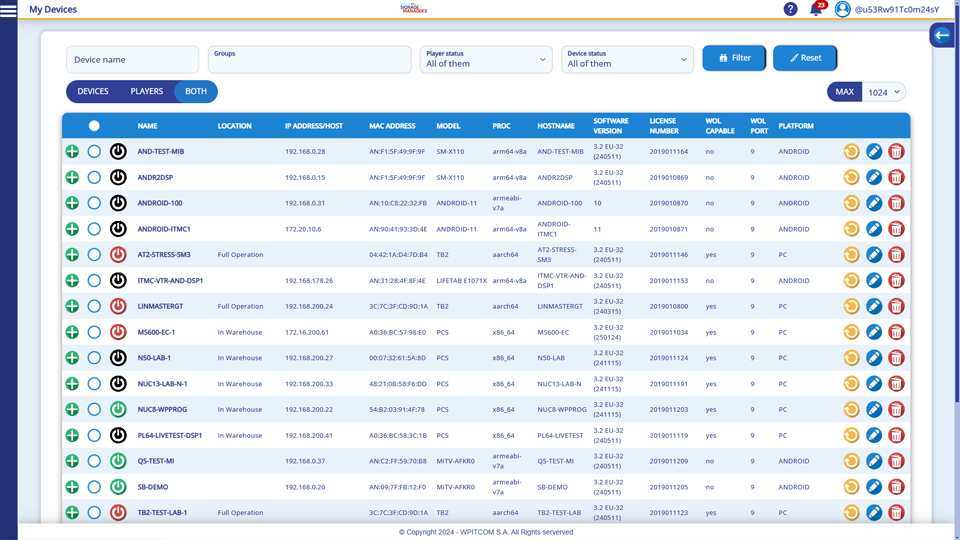Open the Player status dropdown
Viewport: 960px width, 540px height.
pos(486,59)
